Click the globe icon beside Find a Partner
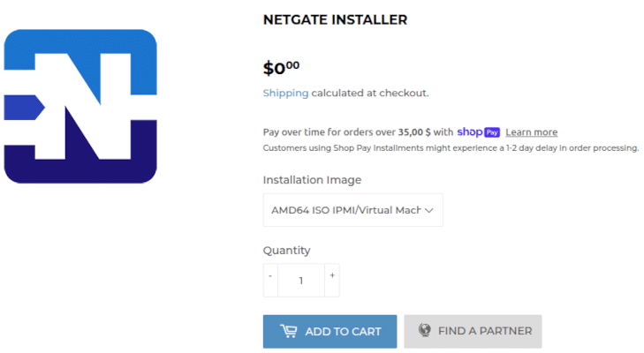The width and height of the screenshot is (644, 353). (425, 330)
